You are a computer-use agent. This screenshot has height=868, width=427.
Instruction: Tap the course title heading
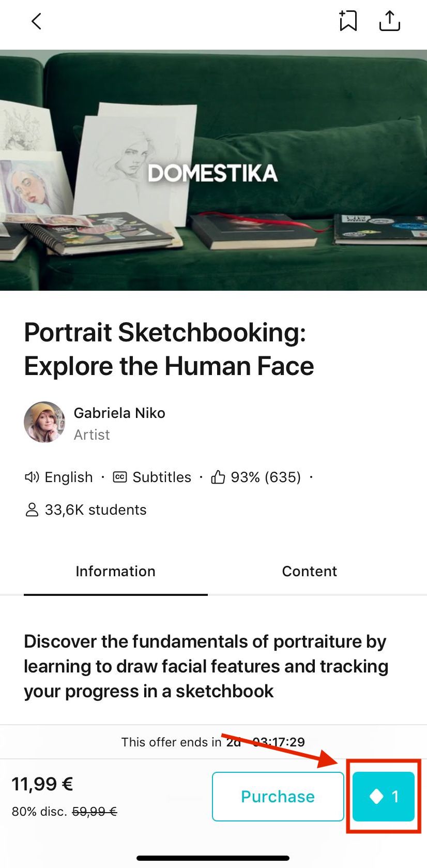tap(169, 349)
